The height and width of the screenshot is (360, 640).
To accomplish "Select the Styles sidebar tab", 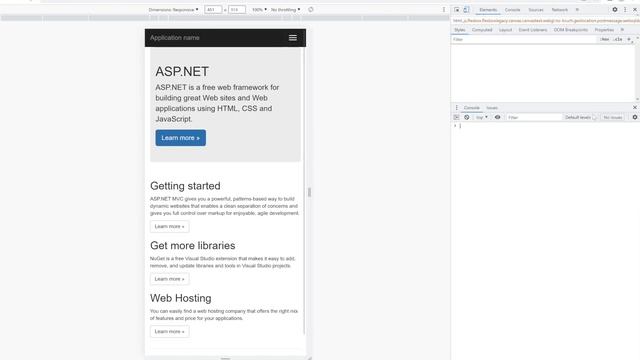I will point(460,30).
